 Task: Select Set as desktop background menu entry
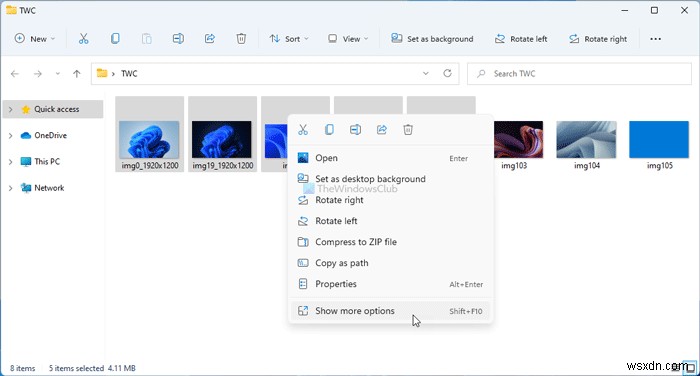coord(390,179)
